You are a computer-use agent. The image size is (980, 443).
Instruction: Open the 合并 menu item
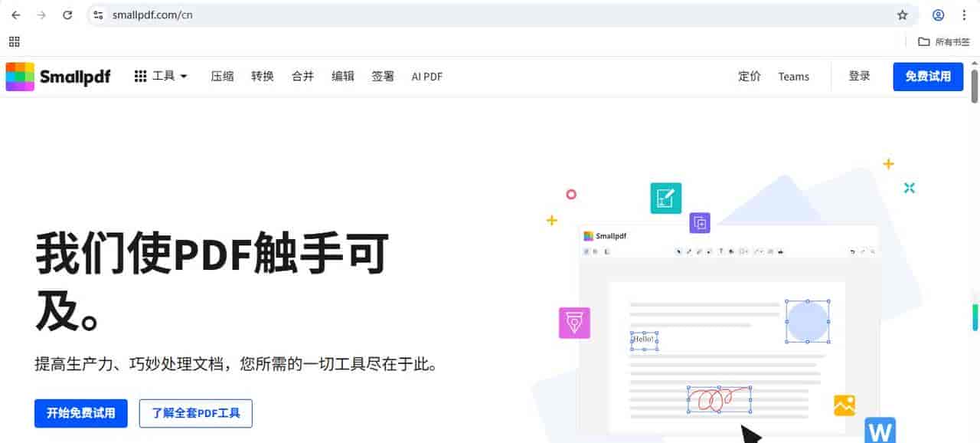pyautogui.click(x=302, y=76)
